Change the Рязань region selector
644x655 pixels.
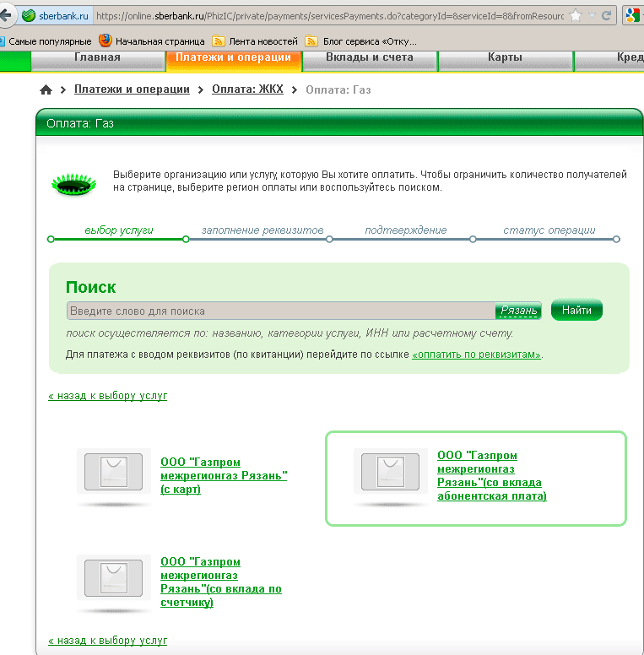pyautogui.click(x=518, y=311)
